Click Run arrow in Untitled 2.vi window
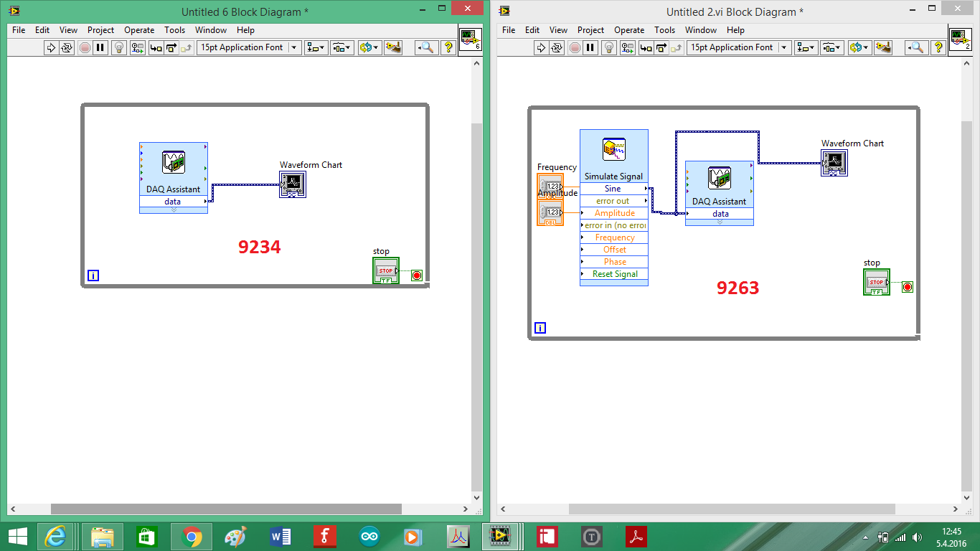 541,47
